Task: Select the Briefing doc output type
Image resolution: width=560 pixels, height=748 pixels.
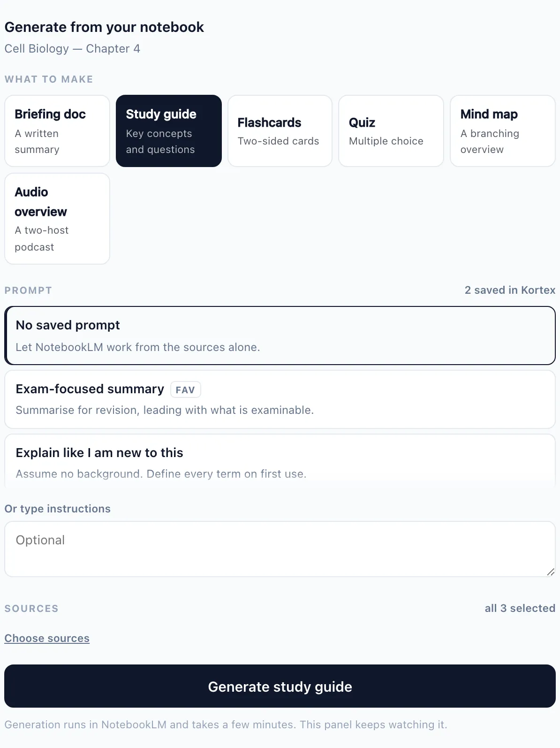Action: pos(57,131)
